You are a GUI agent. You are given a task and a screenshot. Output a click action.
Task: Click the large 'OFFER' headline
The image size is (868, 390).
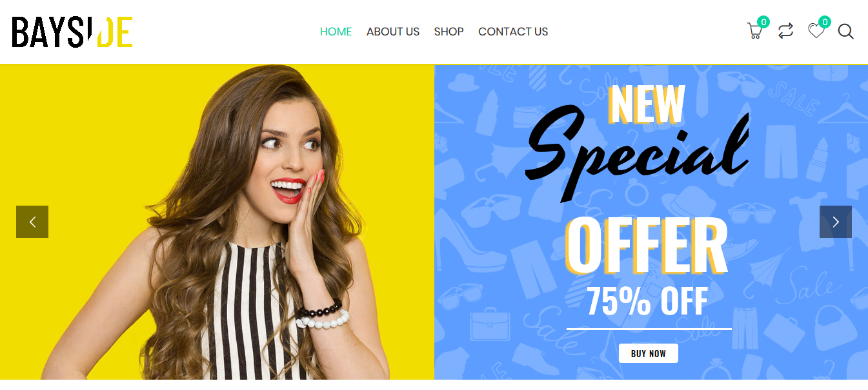pyautogui.click(x=647, y=246)
